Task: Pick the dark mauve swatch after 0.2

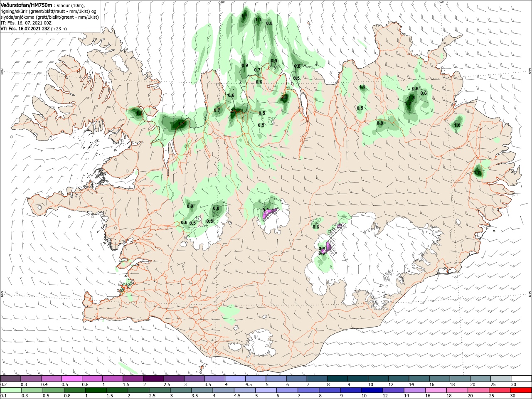Action: coord(10,379)
